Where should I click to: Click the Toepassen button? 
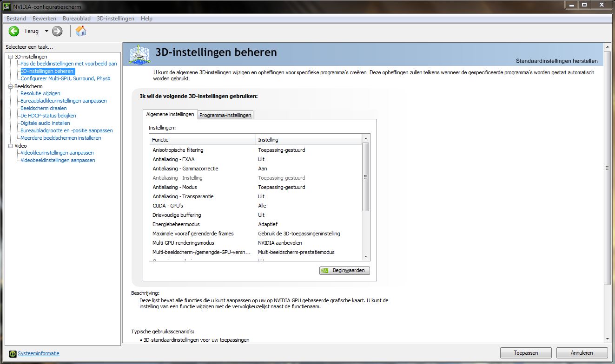point(526,353)
